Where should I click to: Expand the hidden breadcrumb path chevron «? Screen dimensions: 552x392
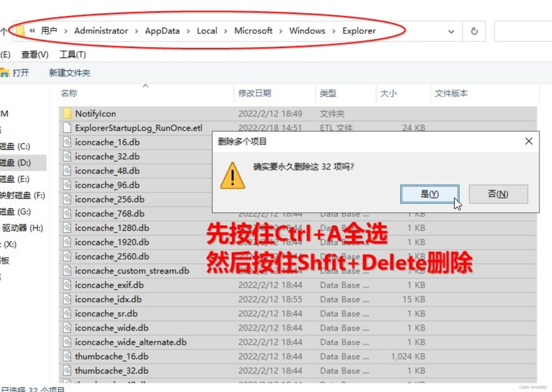pyautogui.click(x=32, y=31)
